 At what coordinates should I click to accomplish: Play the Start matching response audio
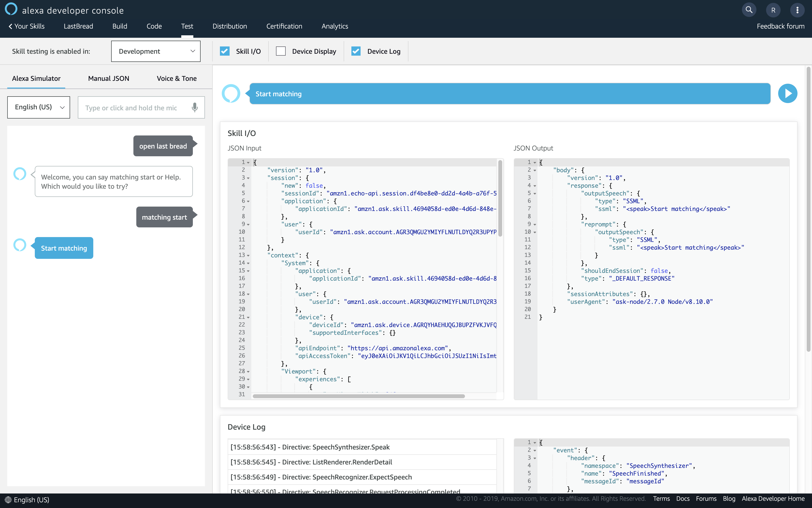[788, 93]
